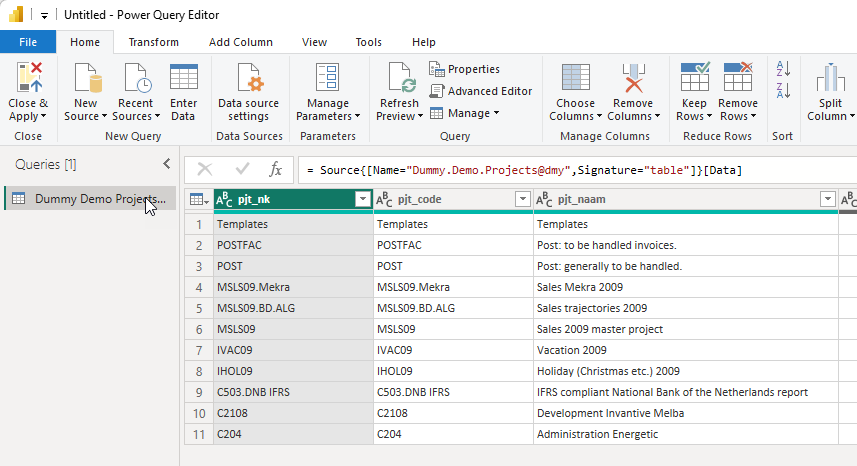
Task: Switch to the Transform tab
Action: point(153,42)
